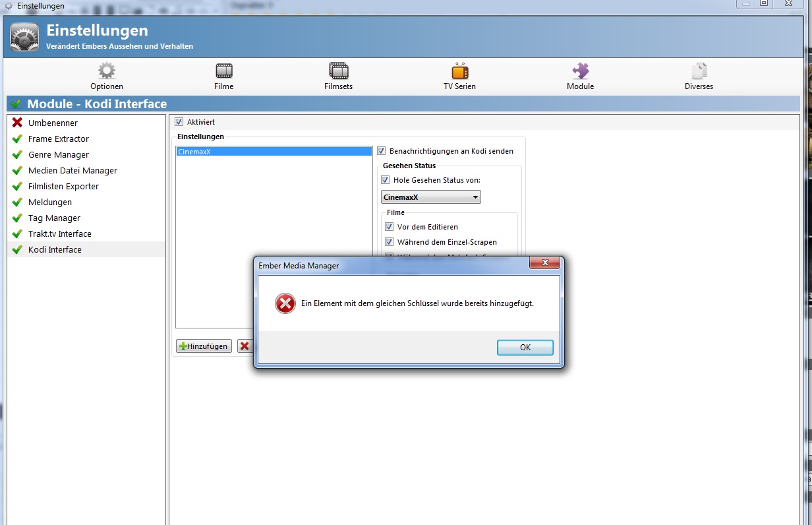Select the Meldungen module
The image size is (812, 525).
click(86, 202)
